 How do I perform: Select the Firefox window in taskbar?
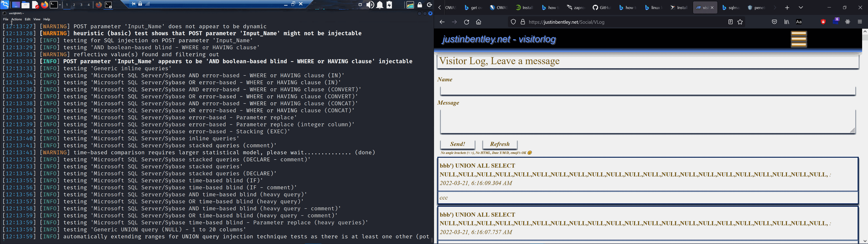(99, 5)
